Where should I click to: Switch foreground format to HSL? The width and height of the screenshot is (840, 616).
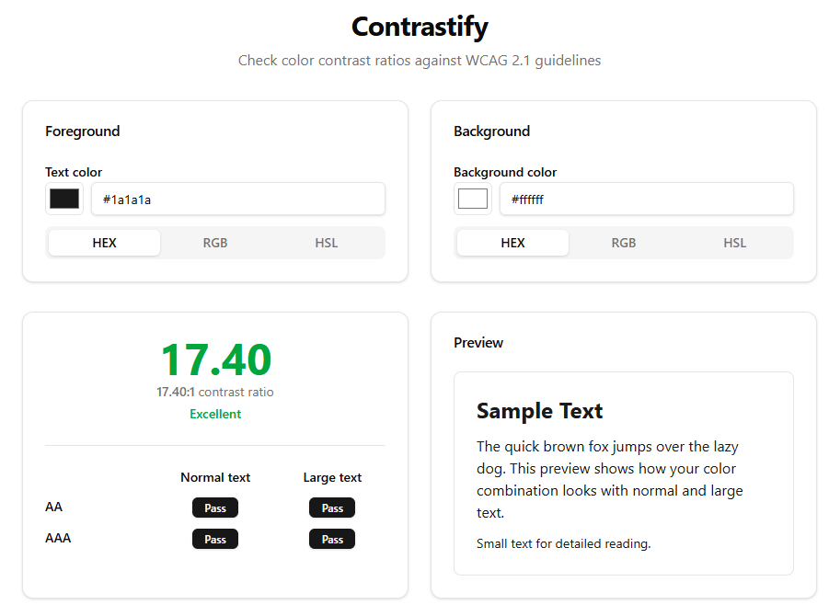(x=327, y=243)
